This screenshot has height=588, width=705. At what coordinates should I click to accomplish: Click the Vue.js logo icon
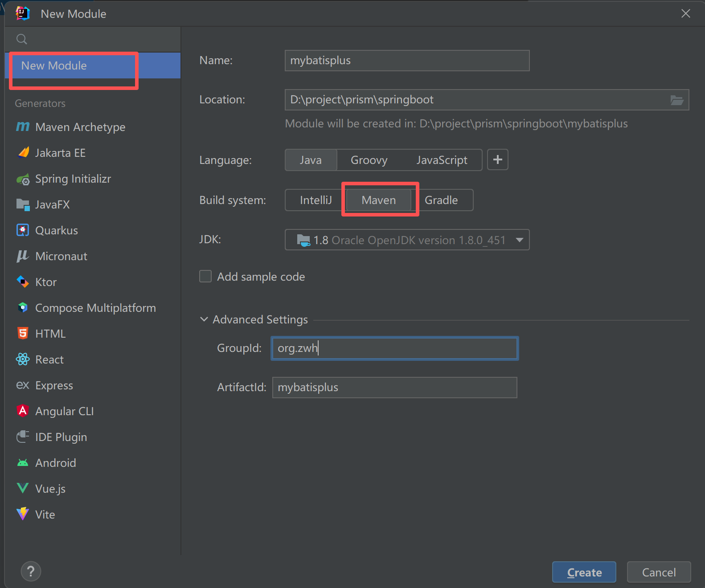[x=23, y=488]
